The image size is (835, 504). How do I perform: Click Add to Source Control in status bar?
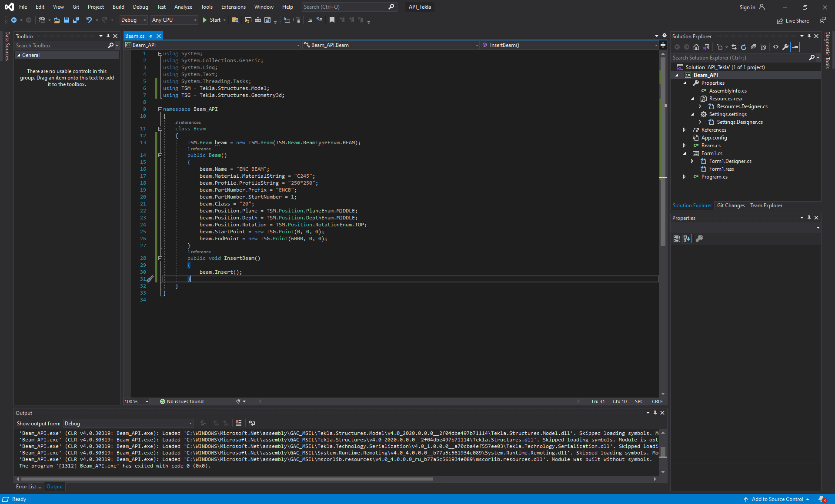[x=778, y=499]
